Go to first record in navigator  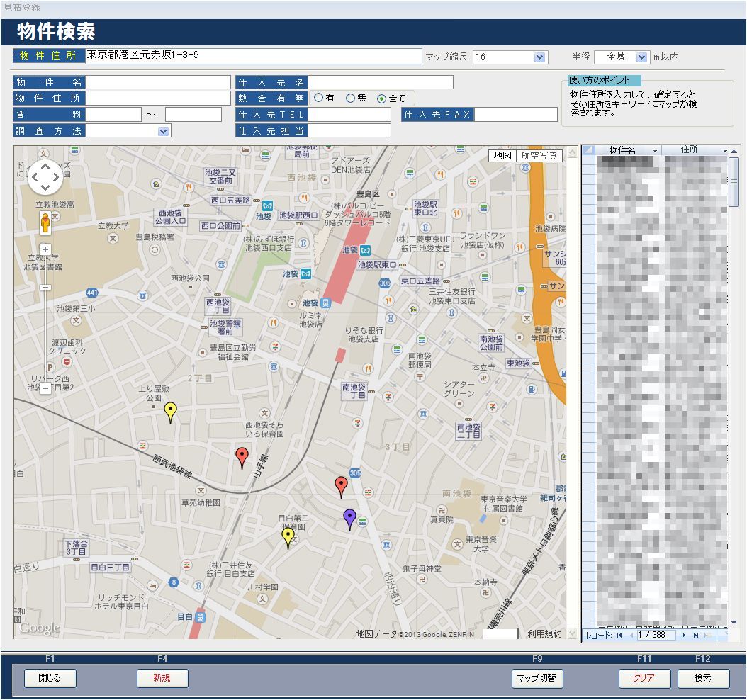click(x=619, y=636)
